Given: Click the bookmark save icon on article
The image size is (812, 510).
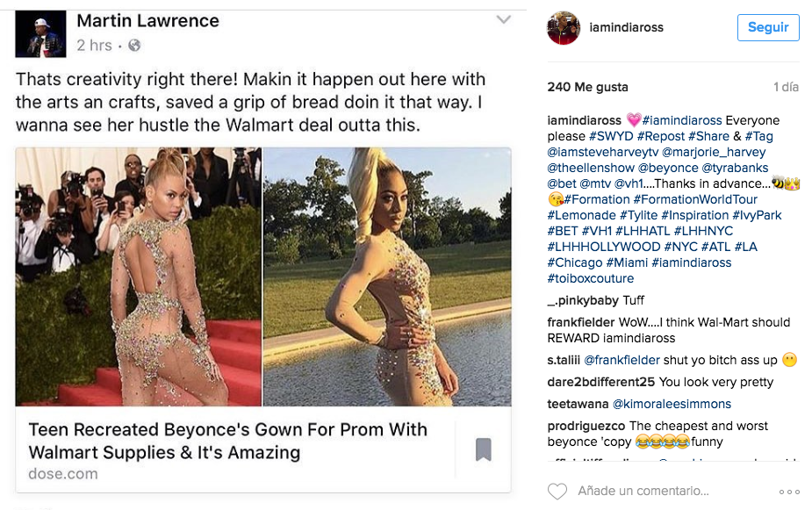Looking at the screenshot, I should 484,450.
